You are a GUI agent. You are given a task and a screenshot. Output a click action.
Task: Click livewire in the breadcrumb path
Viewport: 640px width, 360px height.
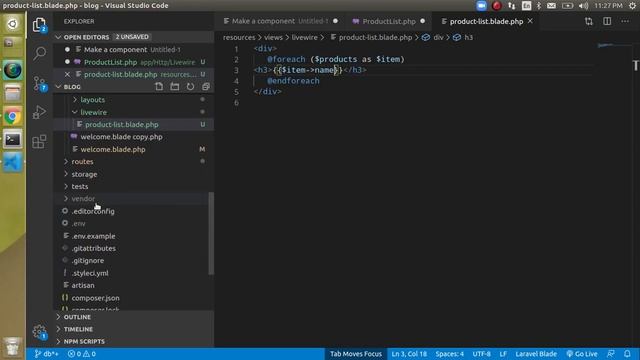click(x=304, y=38)
